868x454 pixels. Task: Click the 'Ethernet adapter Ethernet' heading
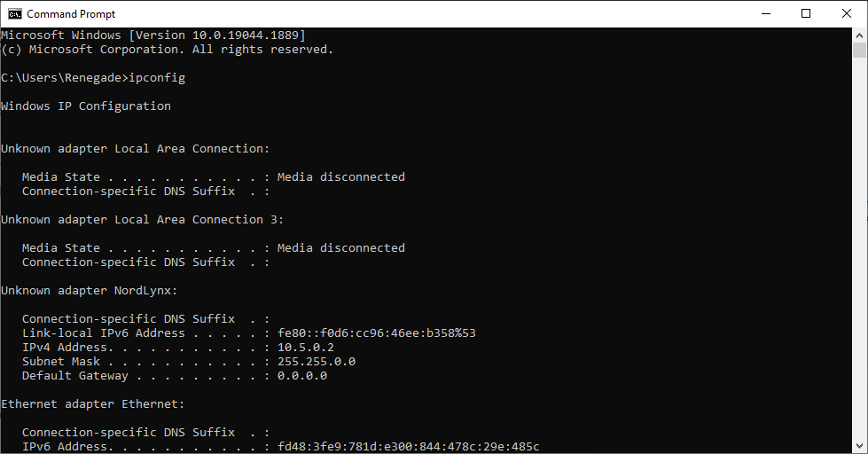pyautogui.click(x=92, y=403)
